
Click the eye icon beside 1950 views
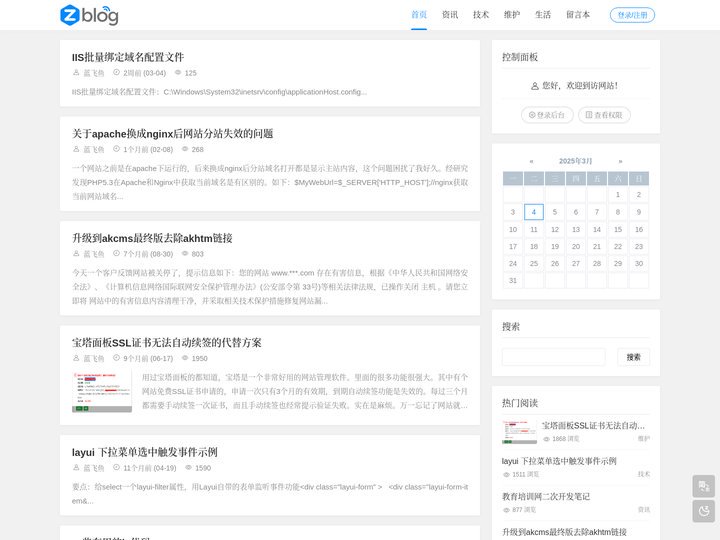[x=185, y=358]
